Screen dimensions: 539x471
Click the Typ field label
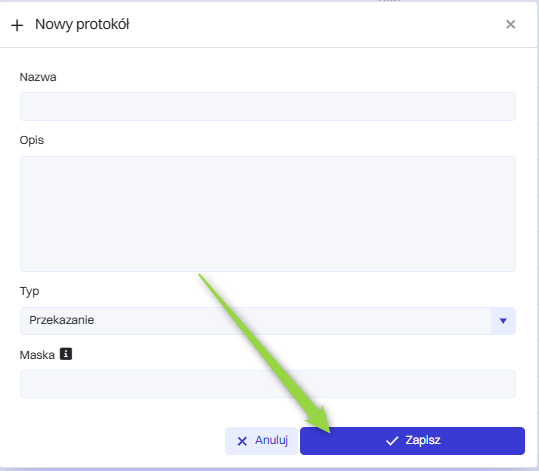pos(29,291)
